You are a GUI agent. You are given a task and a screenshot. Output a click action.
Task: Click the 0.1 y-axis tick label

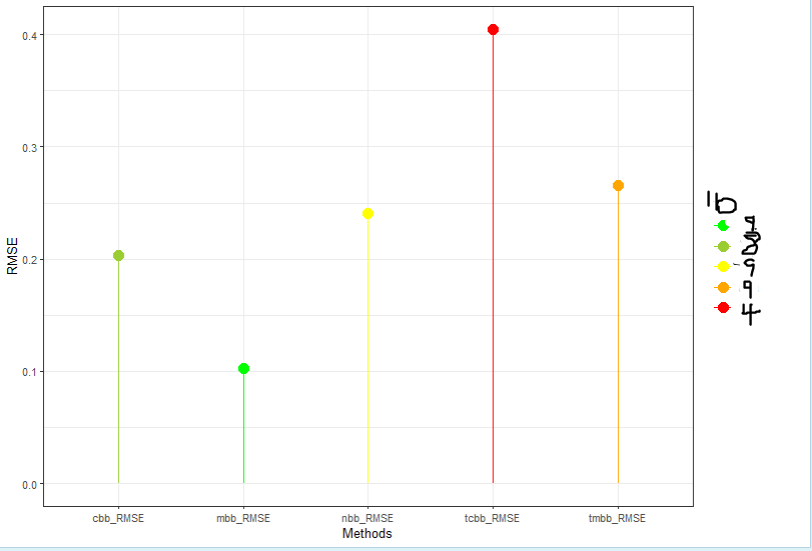(x=29, y=372)
